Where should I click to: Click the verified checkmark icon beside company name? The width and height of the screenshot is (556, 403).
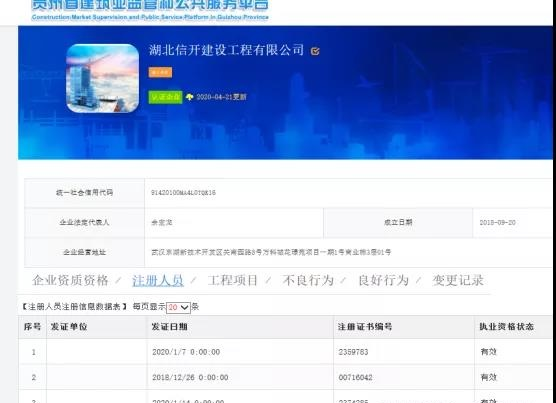point(315,51)
